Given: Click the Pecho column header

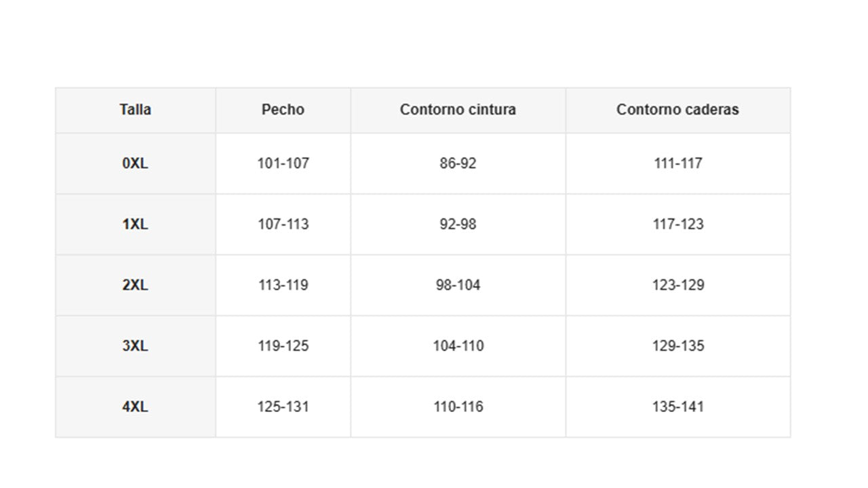Looking at the screenshot, I should [x=283, y=110].
